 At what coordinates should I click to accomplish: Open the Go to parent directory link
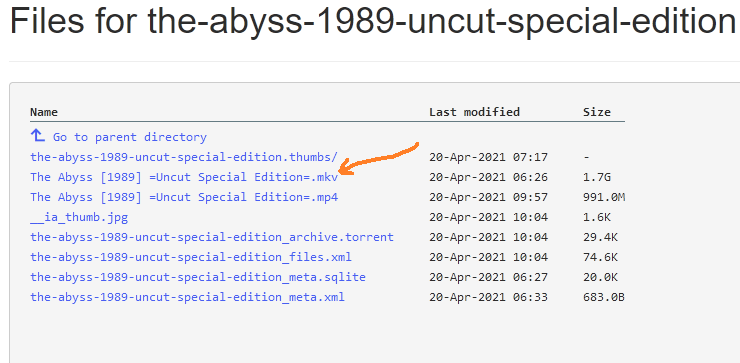[x=130, y=137]
